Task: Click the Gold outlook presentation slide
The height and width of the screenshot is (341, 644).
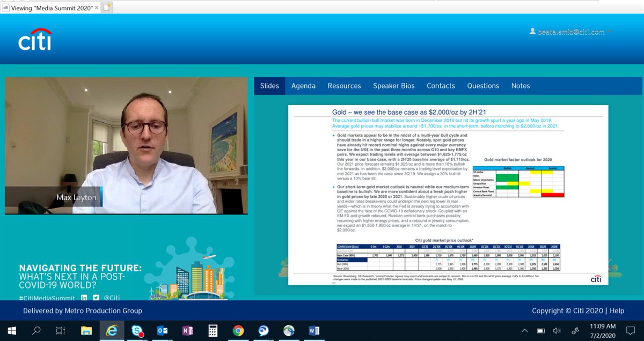Action: [448, 195]
